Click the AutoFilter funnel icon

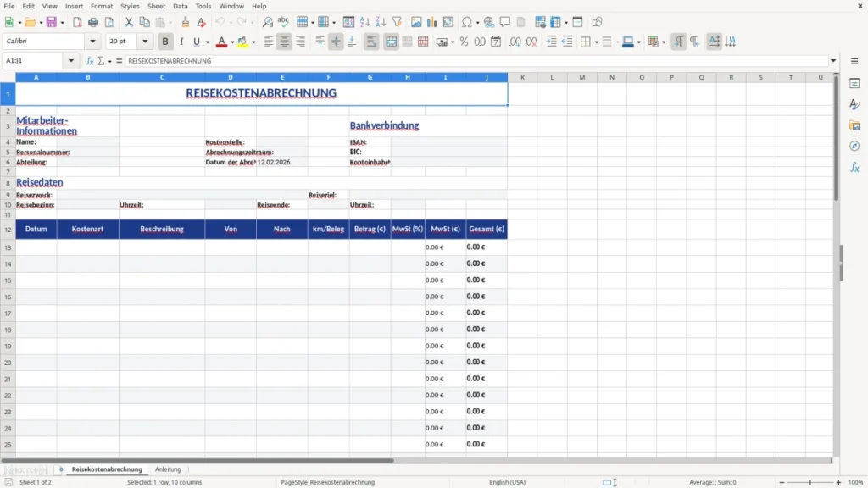click(x=397, y=22)
